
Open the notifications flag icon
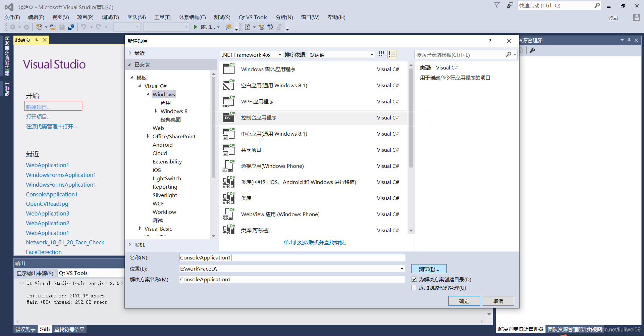[x=497, y=5]
